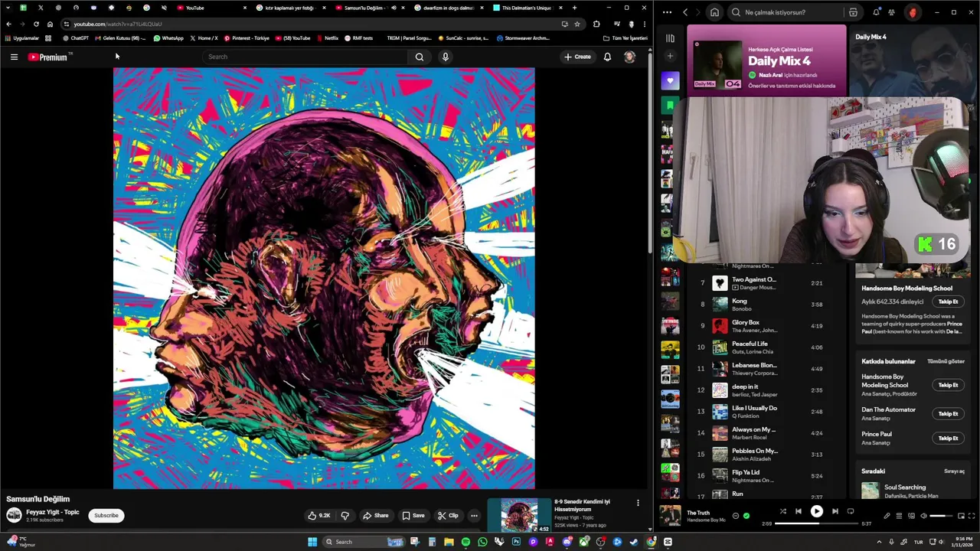
Task: Play the current Spotify track
Action: click(816, 511)
